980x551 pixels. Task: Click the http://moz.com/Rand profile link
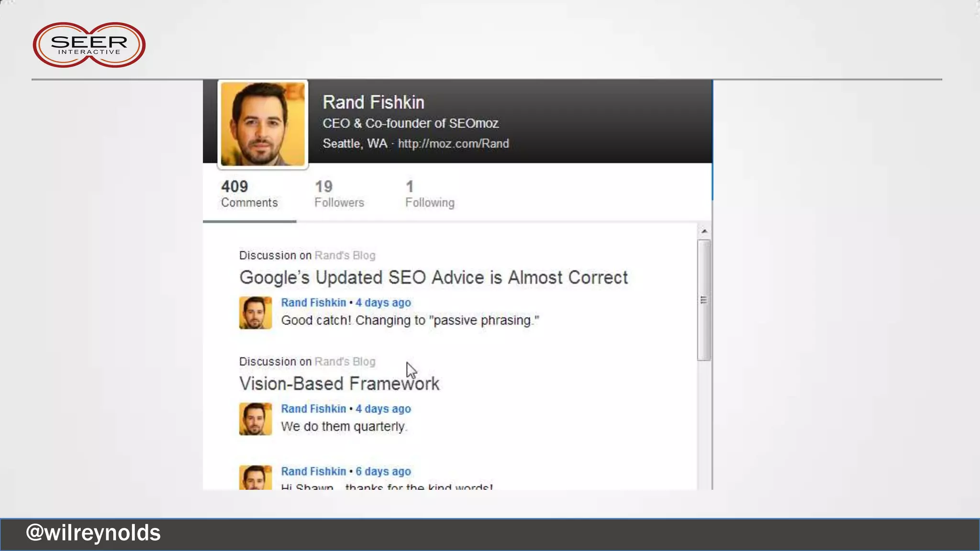[453, 143]
